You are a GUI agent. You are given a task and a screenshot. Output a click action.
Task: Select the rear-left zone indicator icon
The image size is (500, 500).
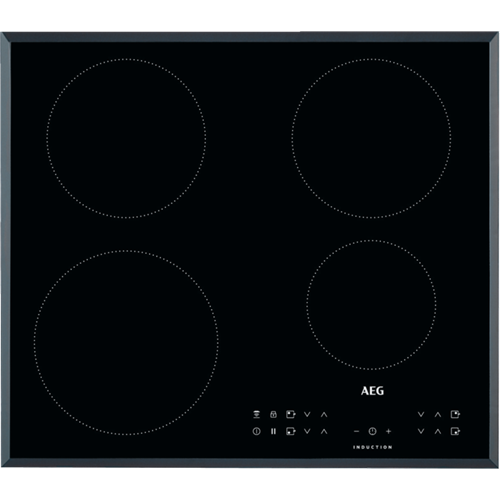pos(291,414)
